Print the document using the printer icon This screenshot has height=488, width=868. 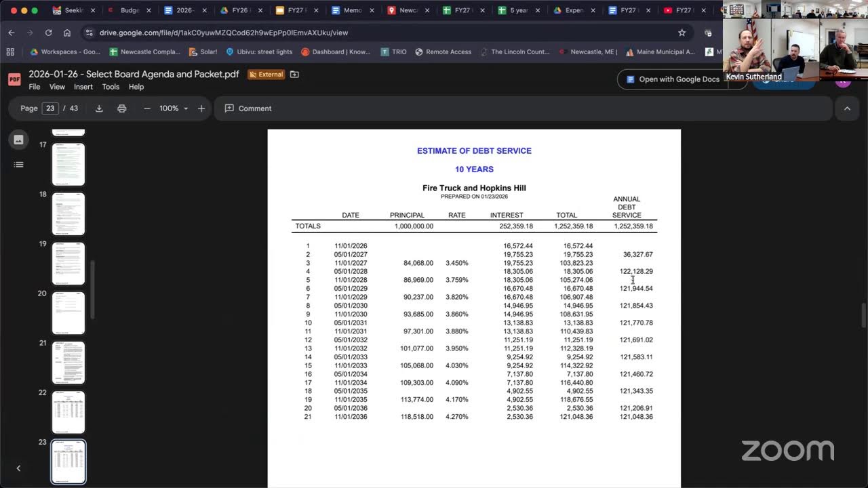click(x=122, y=108)
